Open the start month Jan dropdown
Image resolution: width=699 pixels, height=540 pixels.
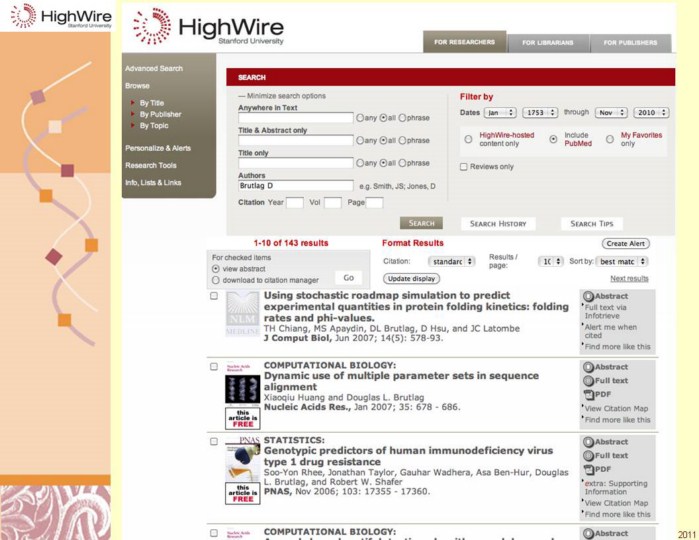point(501,113)
